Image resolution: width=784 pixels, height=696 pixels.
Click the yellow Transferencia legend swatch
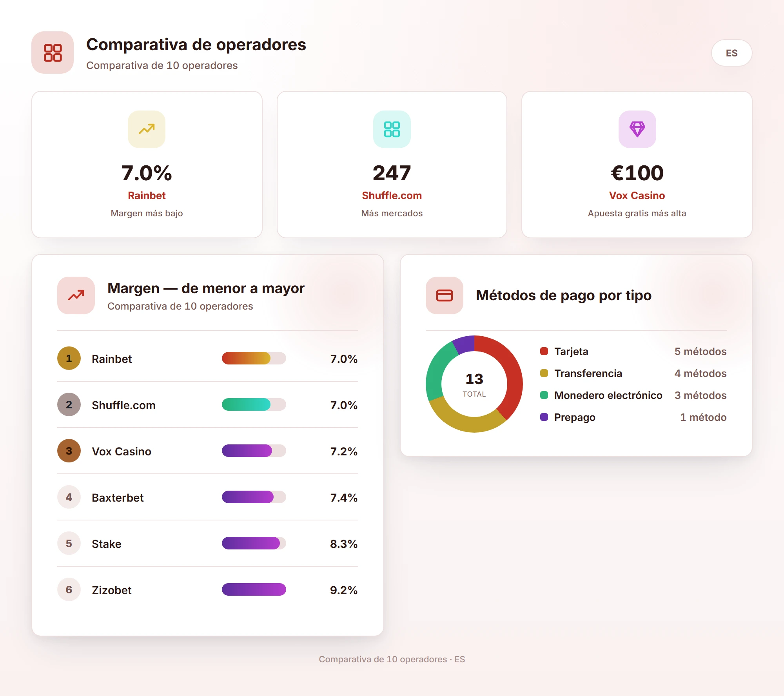(544, 373)
